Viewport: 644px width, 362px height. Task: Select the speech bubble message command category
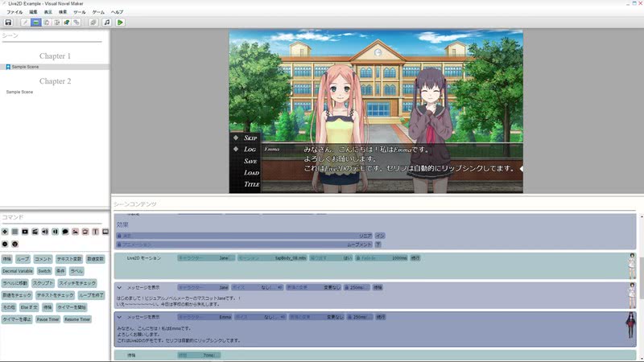pos(65,232)
